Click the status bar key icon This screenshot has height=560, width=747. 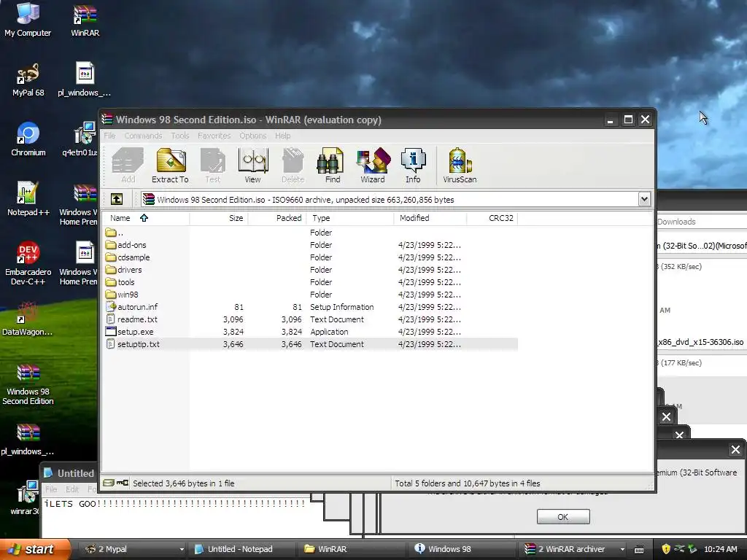(x=123, y=483)
